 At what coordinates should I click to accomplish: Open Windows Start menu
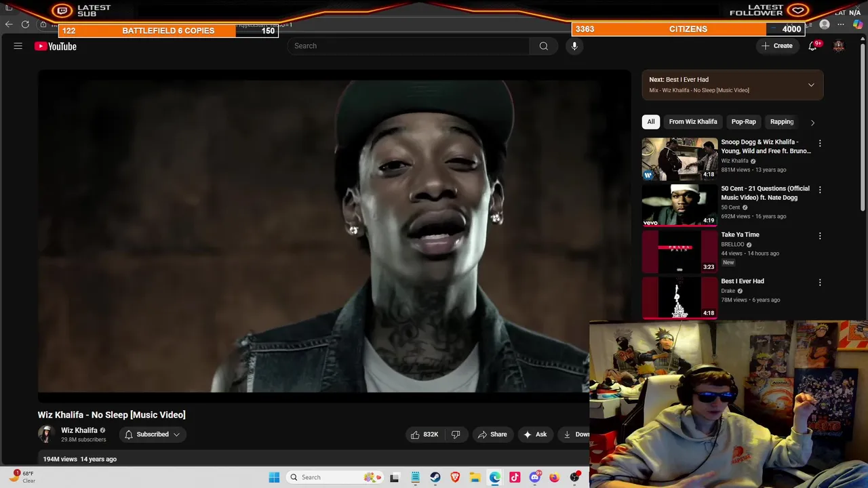(x=274, y=477)
